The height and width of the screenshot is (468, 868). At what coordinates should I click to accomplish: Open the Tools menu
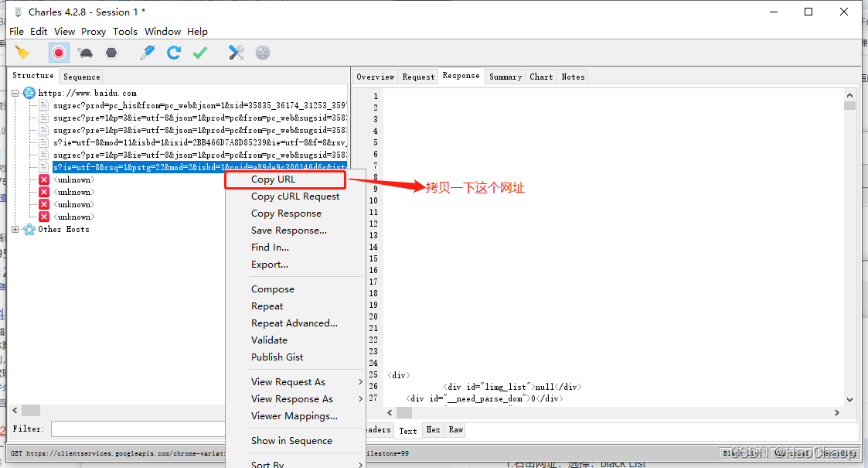coord(125,32)
